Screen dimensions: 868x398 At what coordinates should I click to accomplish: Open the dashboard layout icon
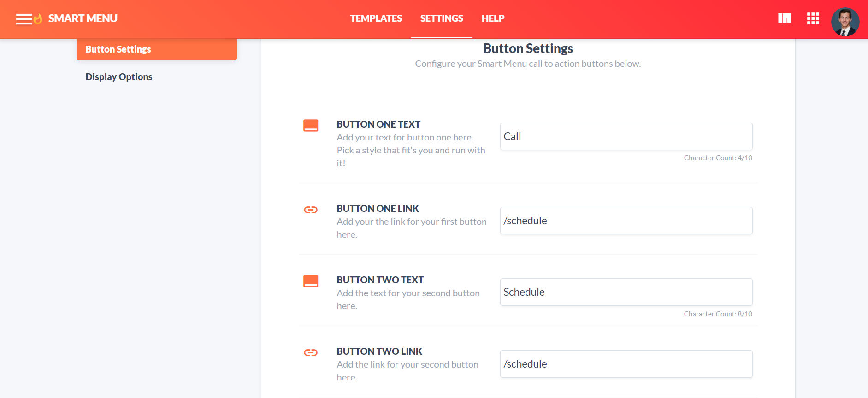coord(785,18)
